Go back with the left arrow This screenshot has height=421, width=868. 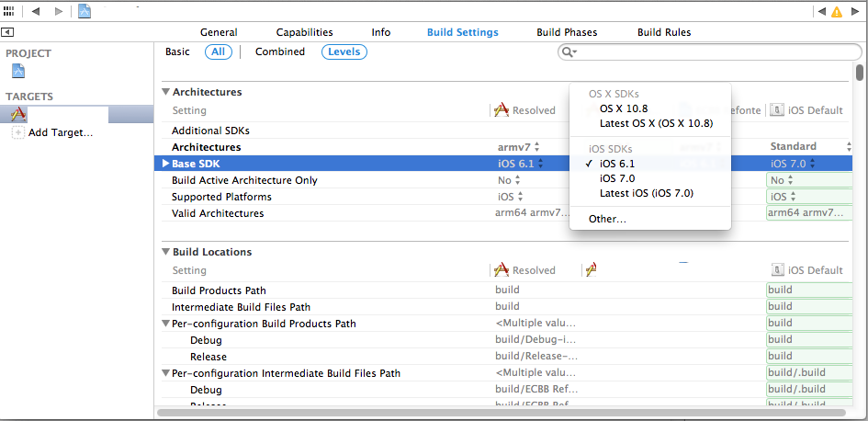(36, 11)
